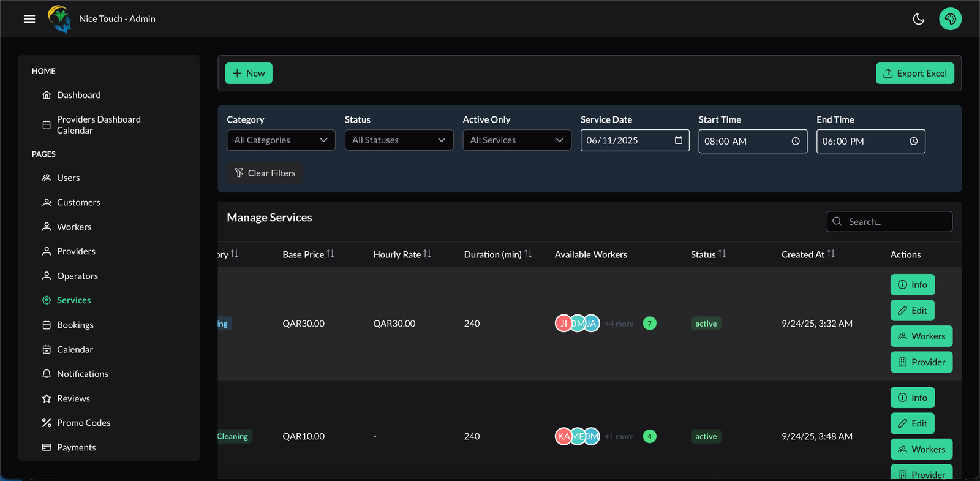
Task: Open the All Statuses dropdown
Action: (399, 140)
